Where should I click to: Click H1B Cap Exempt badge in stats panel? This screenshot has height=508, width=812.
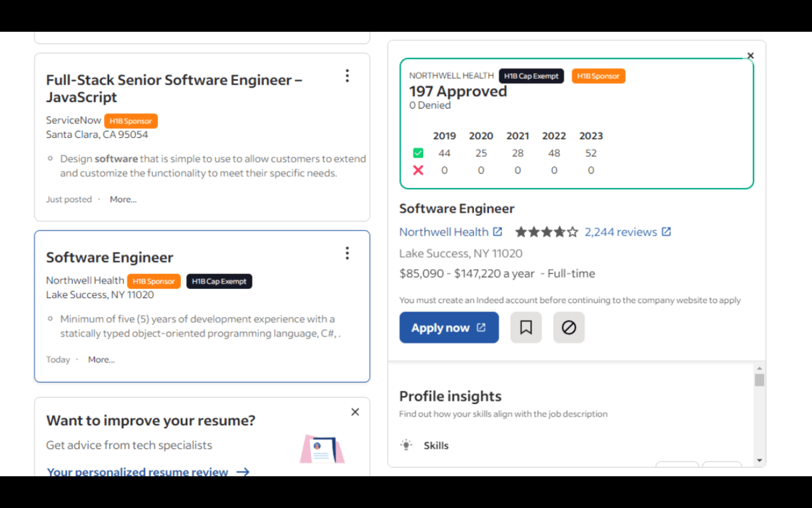[532, 76]
